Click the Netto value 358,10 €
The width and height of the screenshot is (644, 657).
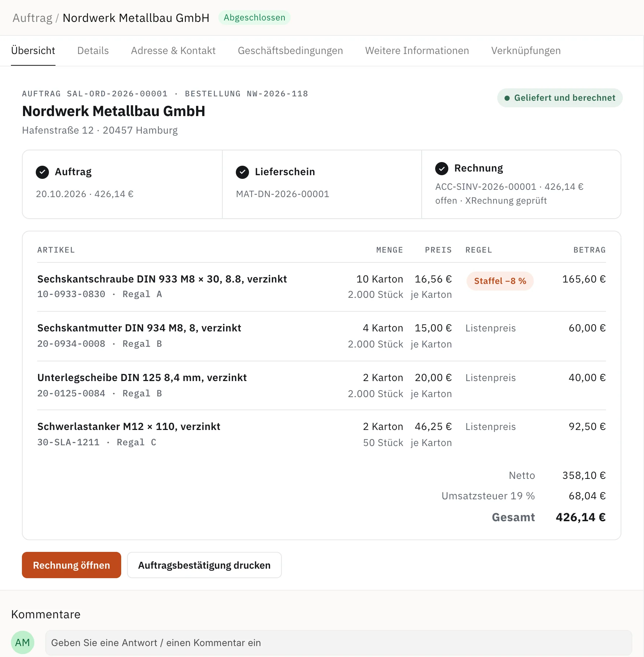(584, 475)
